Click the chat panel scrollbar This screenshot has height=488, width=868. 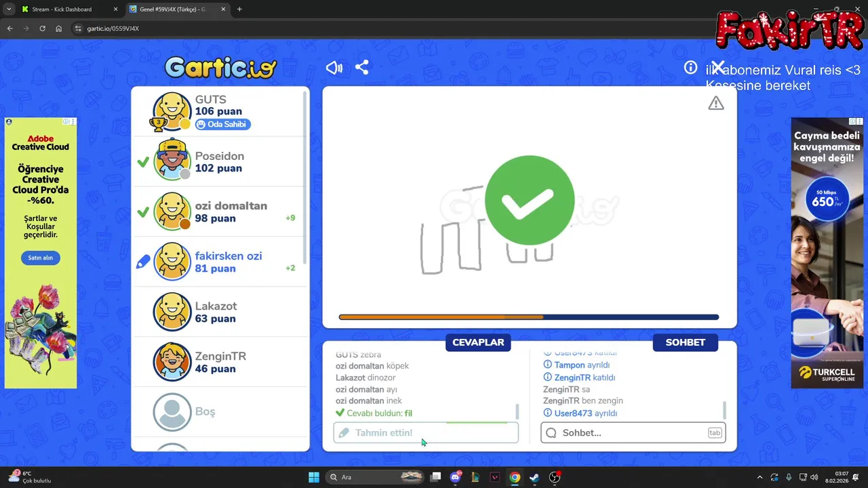pyautogui.click(x=724, y=410)
